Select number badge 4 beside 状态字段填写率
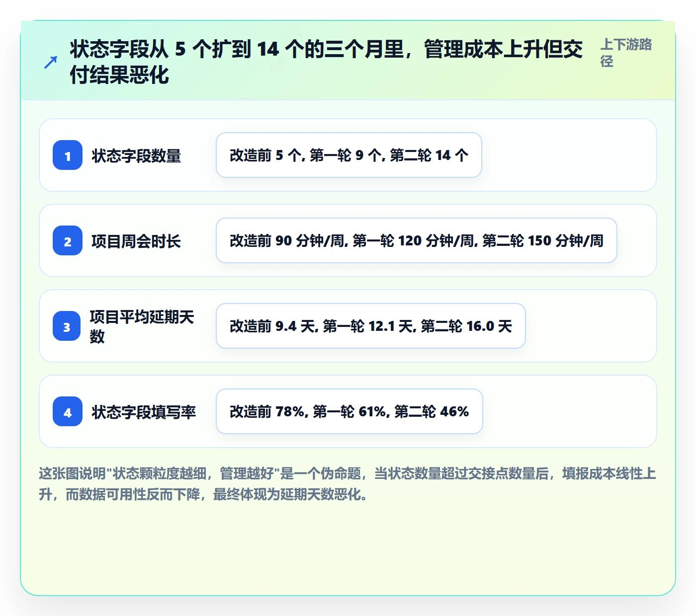Image resolution: width=696 pixels, height=616 pixels. pyautogui.click(x=68, y=411)
